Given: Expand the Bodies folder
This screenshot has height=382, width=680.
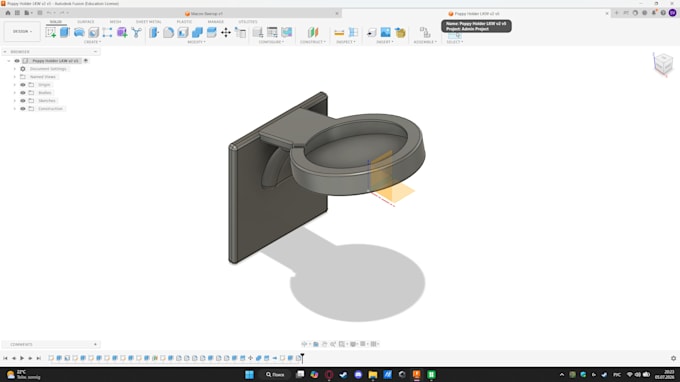Looking at the screenshot, I should click(15, 93).
